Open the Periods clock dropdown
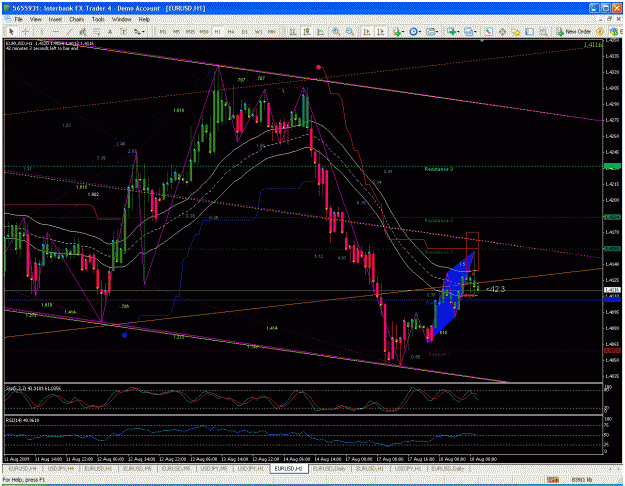 (x=415, y=31)
